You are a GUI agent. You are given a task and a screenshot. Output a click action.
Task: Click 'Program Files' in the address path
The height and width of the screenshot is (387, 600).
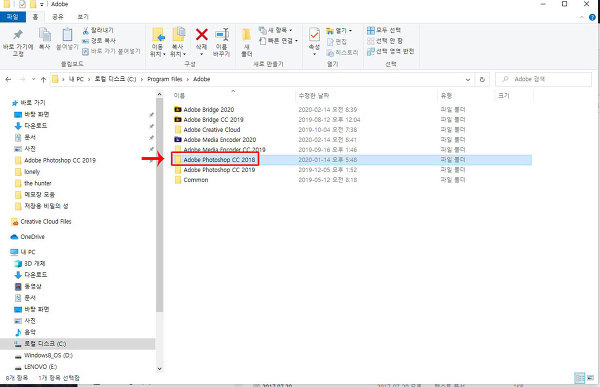tap(165, 79)
